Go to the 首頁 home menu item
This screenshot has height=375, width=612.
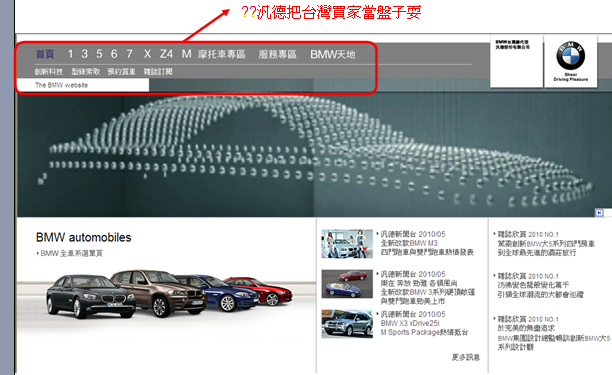tap(45, 54)
